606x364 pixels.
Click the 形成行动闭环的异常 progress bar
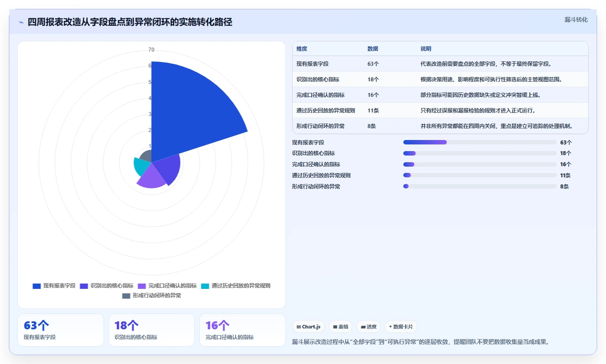pos(480,186)
